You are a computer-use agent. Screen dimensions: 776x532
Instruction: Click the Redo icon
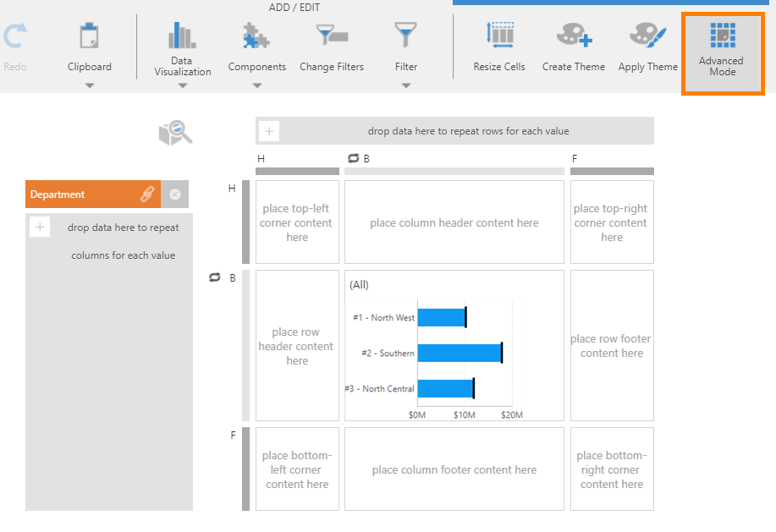(14, 36)
